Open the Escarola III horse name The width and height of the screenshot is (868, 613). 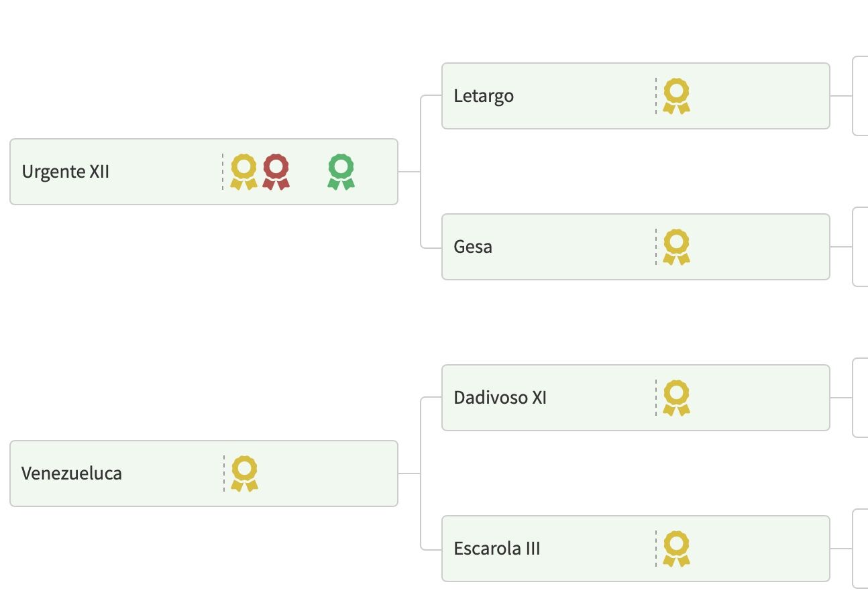(x=497, y=549)
